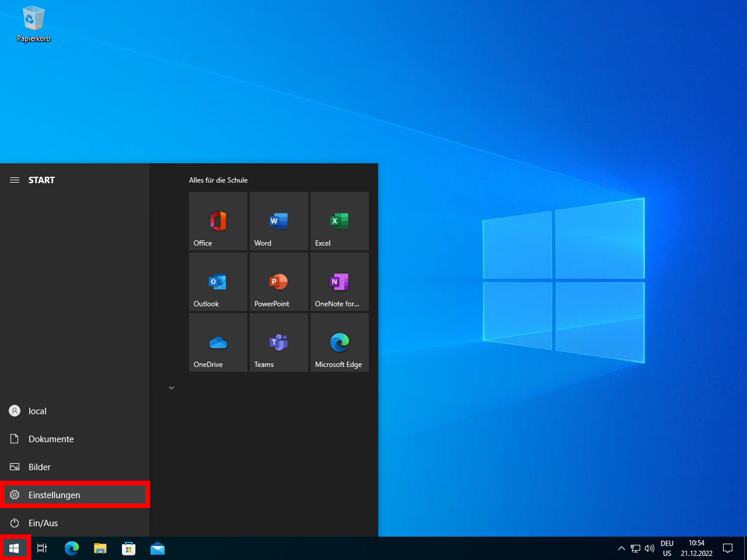
Task: Select the Papierkorb desktop icon
Action: click(x=33, y=24)
